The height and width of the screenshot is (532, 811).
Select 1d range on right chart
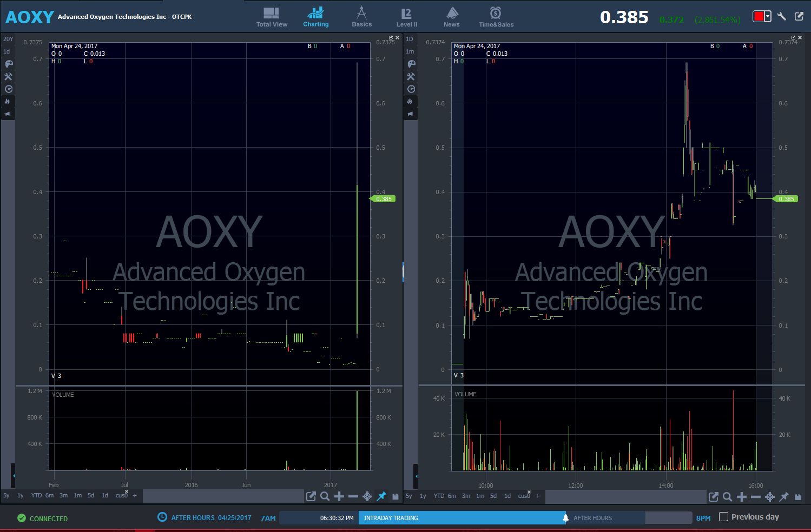click(507, 496)
